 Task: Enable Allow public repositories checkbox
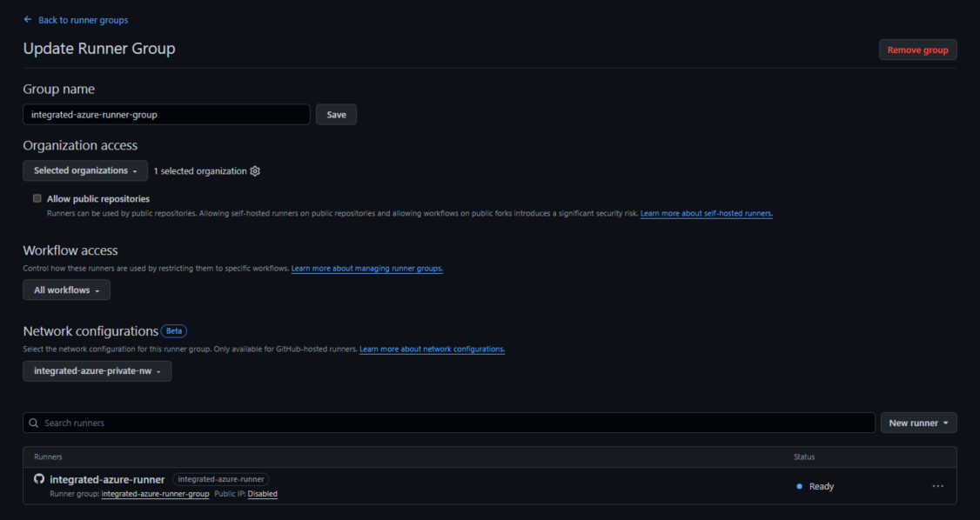(37, 198)
